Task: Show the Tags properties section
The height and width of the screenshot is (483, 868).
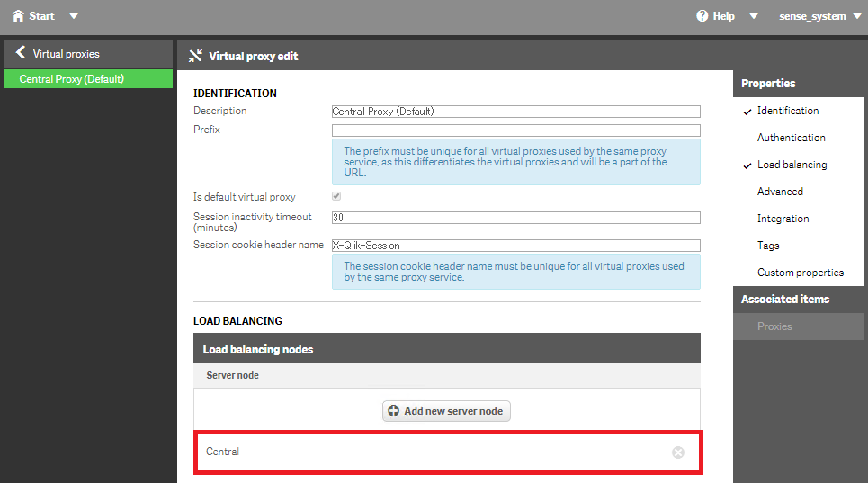Action: coord(768,246)
